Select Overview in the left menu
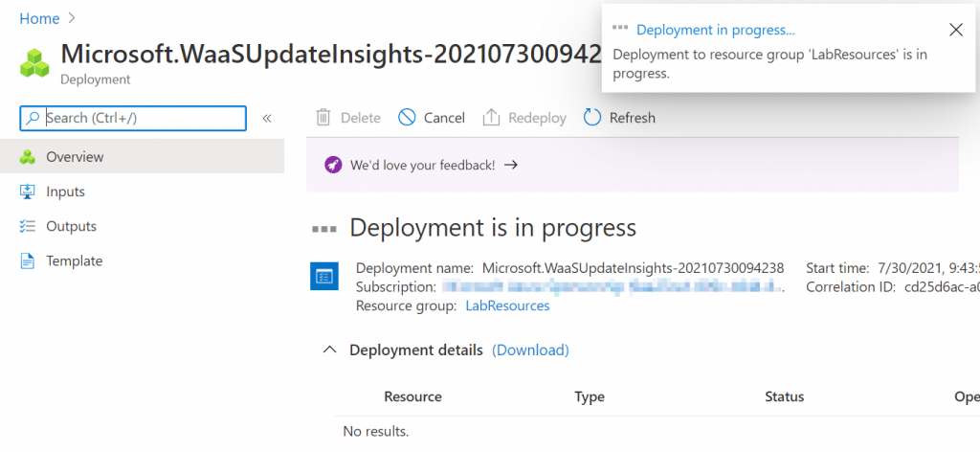The image size is (980, 452). point(142,156)
